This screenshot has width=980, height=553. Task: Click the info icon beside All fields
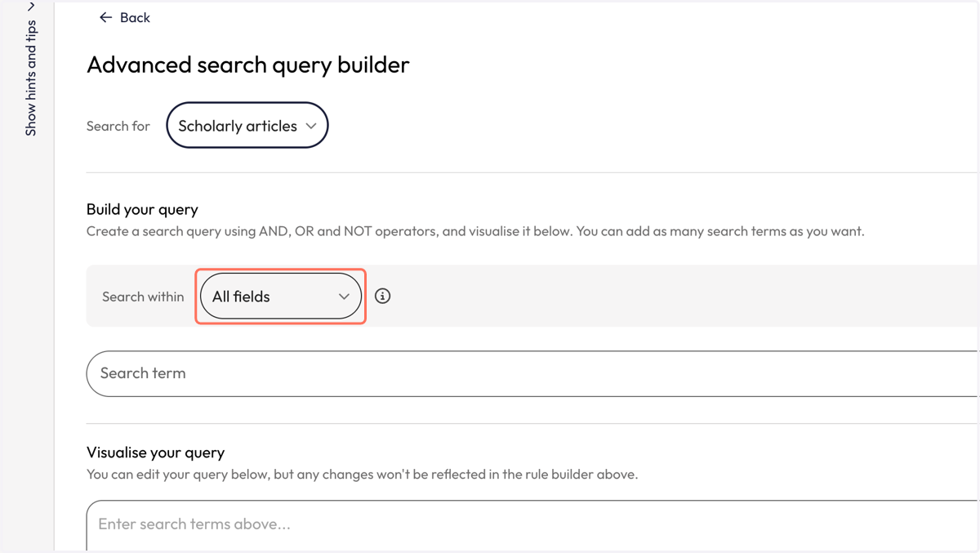pos(382,296)
